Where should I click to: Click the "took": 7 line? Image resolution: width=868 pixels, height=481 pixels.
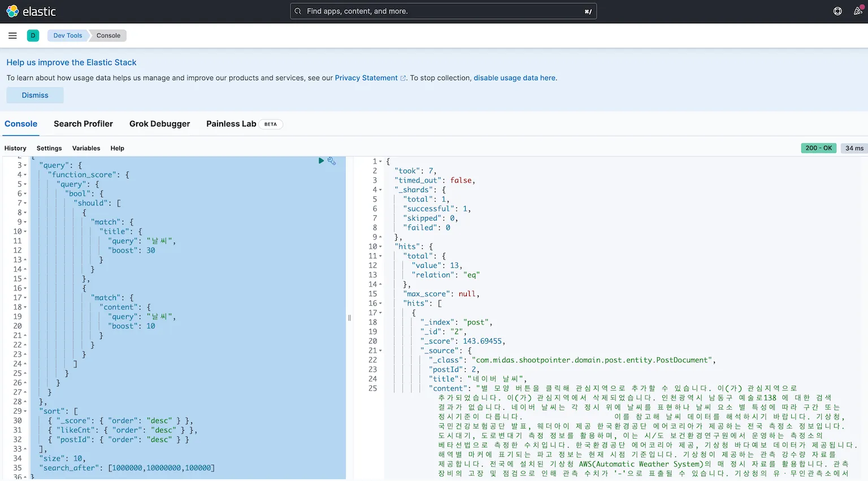click(x=415, y=171)
